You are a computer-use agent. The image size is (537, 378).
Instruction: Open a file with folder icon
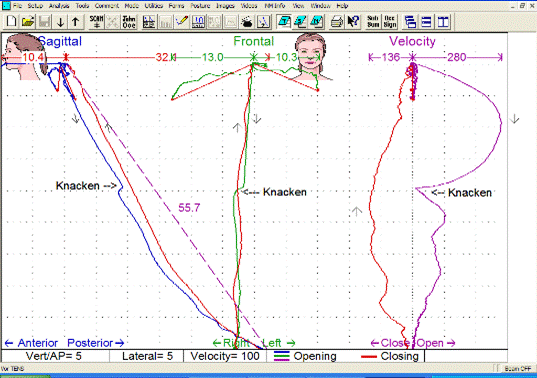pos(28,22)
